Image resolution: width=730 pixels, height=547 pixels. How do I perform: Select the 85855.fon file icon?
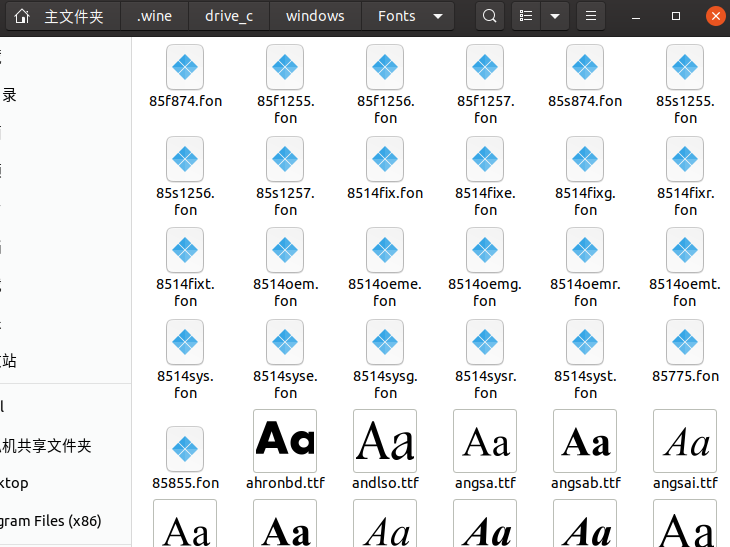pyautogui.click(x=185, y=449)
